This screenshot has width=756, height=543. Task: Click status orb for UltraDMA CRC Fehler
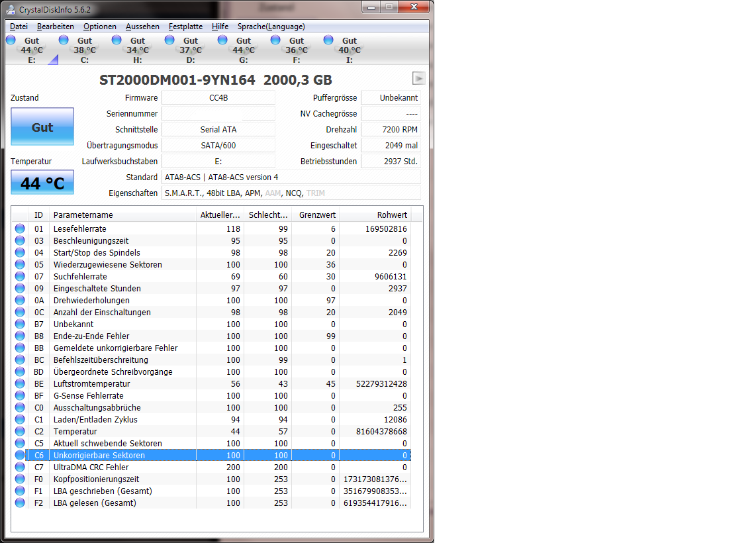pos(20,467)
